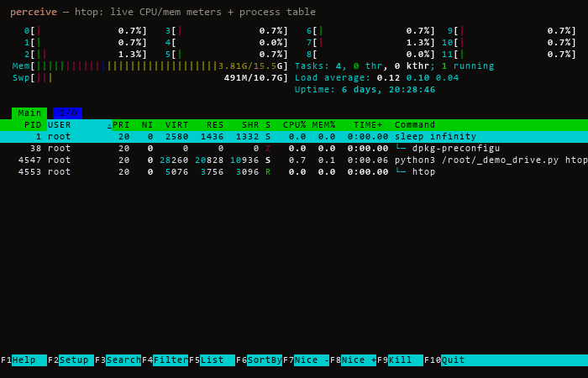Select the dpkg-preconfigu process row
The width and height of the screenshot is (588, 378).
[294, 149]
